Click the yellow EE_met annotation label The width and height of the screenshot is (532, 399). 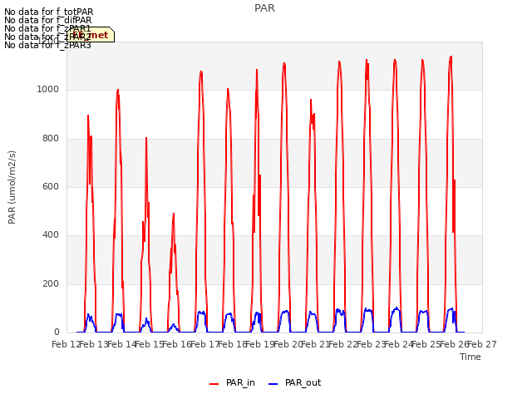click(91, 35)
